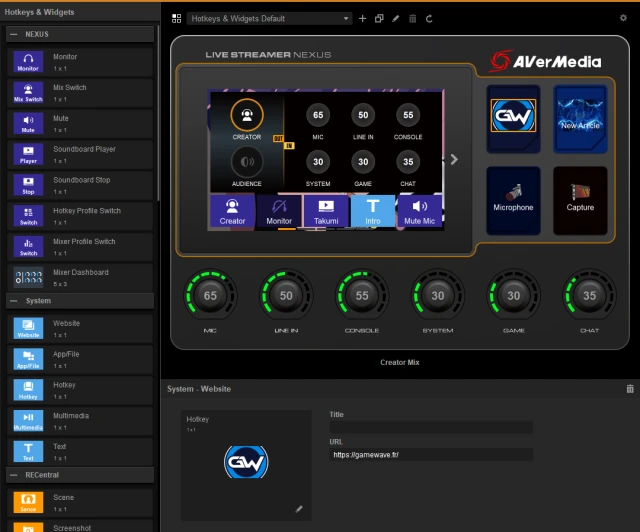Select the Capture hotkey button
Viewport: 640px width, 532px height.
pos(580,200)
